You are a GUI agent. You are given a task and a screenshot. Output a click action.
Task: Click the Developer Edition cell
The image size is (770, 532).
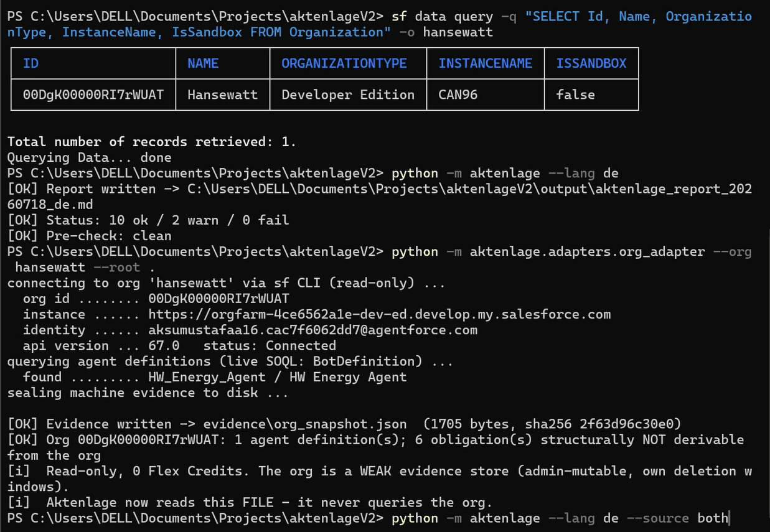[x=348, y=95]
